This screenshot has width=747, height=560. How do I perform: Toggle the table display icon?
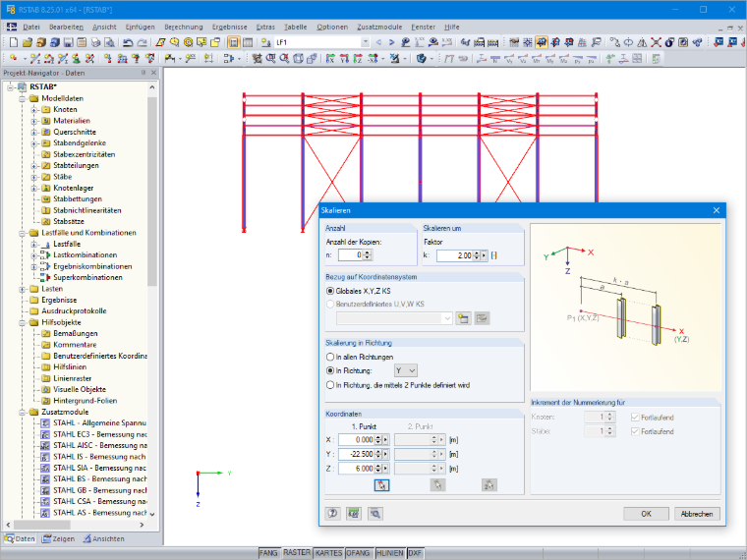pyautogui.click(x=248, y=42)
